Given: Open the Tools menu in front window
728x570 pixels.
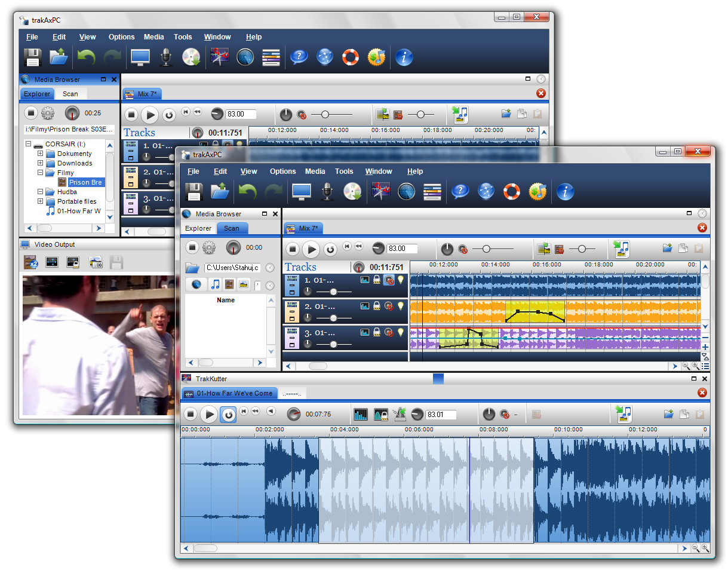Looking at the screenshot, I should coord(344,171).
